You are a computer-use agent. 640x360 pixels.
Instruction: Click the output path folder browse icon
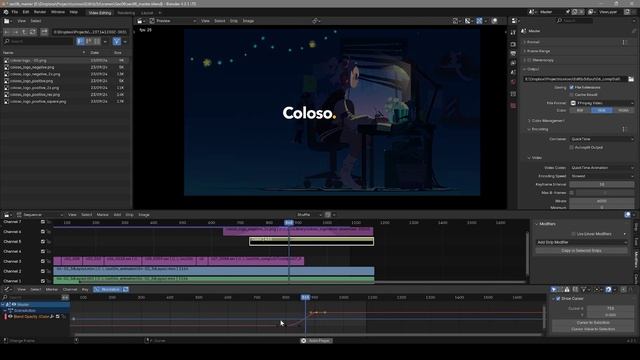pos(631,79)
